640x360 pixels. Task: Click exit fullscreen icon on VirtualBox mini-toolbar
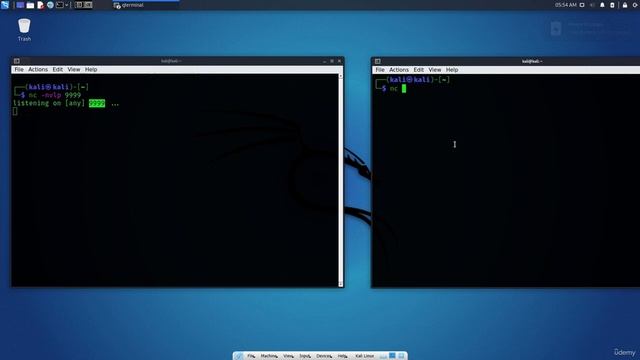(x=392, y=356)
